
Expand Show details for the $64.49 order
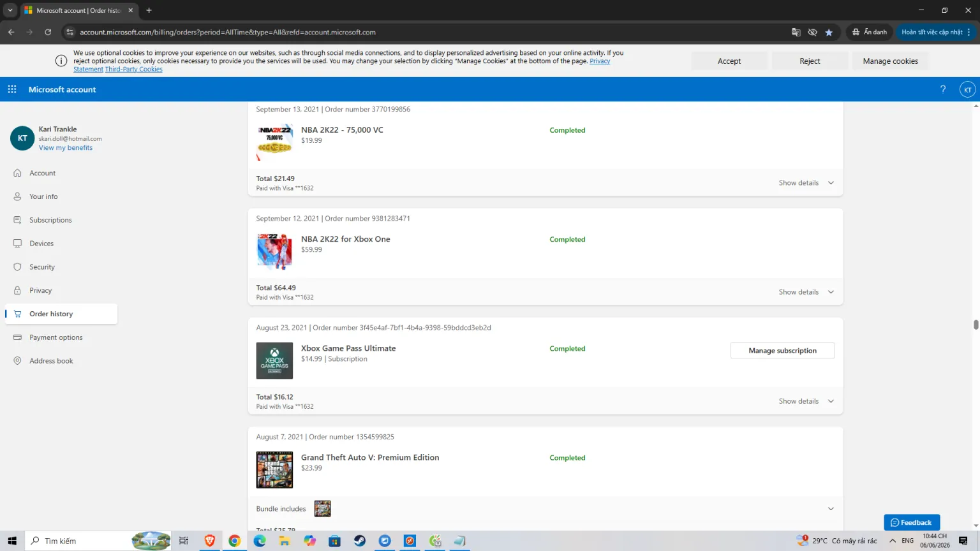click(x=806, y=292)
